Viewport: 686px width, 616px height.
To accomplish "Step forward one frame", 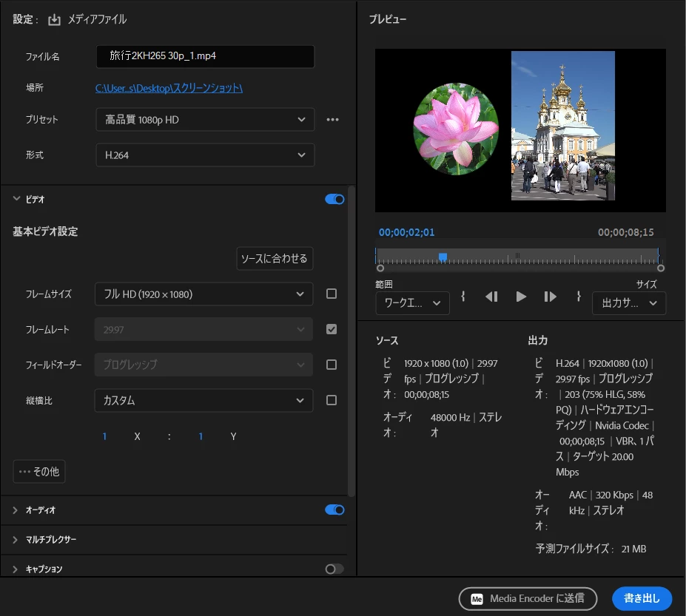I will (x=550, y=297).
